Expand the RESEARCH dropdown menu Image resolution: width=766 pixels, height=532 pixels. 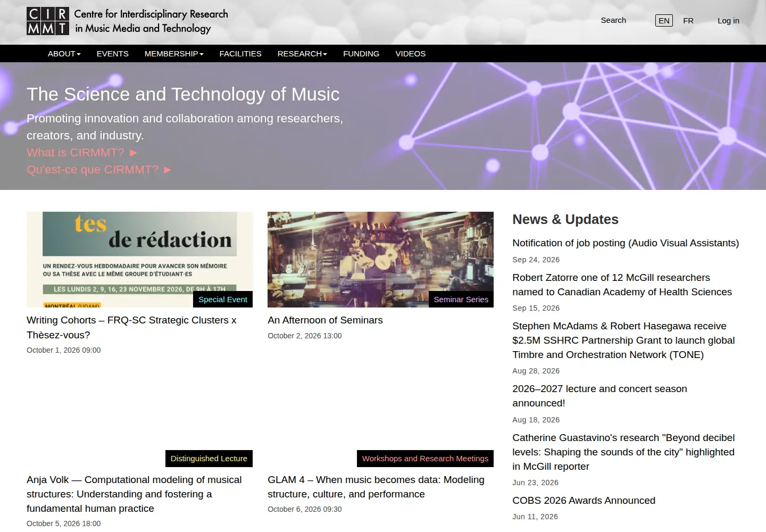302,54
